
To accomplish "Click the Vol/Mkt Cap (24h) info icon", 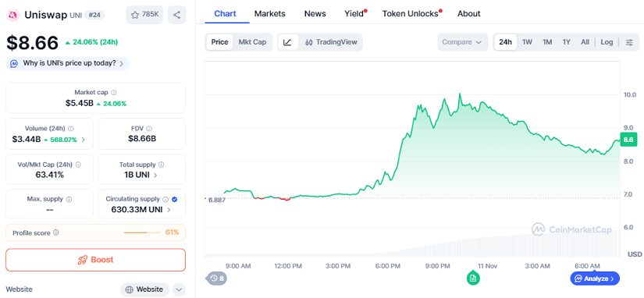I will 78,165.
